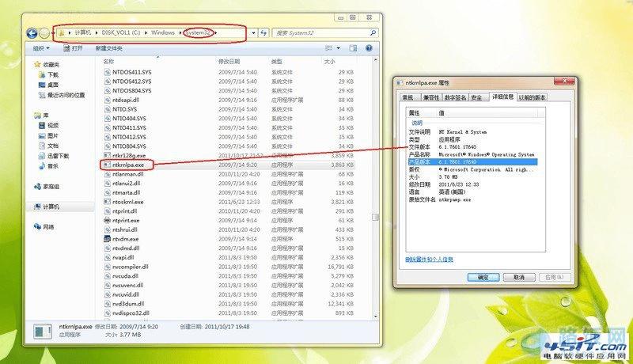
Task: Open the view options dropdown arrow
Action: coord(339,48)
